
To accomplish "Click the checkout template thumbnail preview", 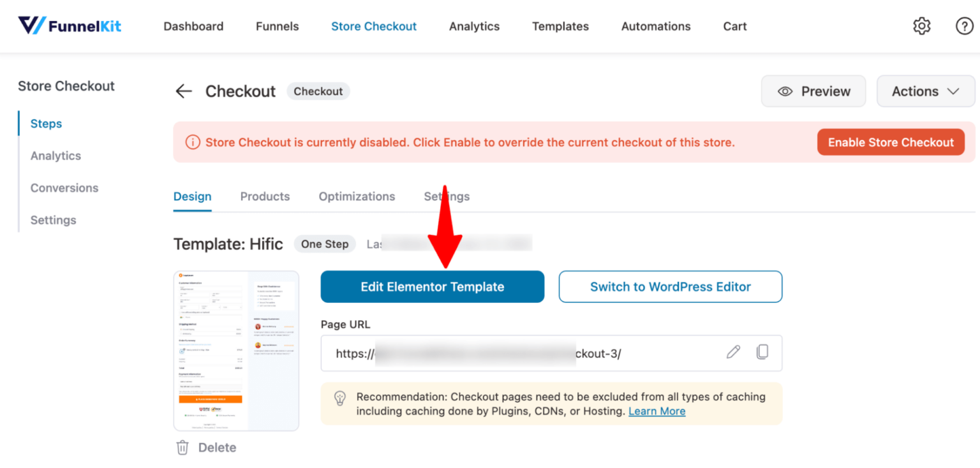I will pyautogui.click(x=236, y=351).
